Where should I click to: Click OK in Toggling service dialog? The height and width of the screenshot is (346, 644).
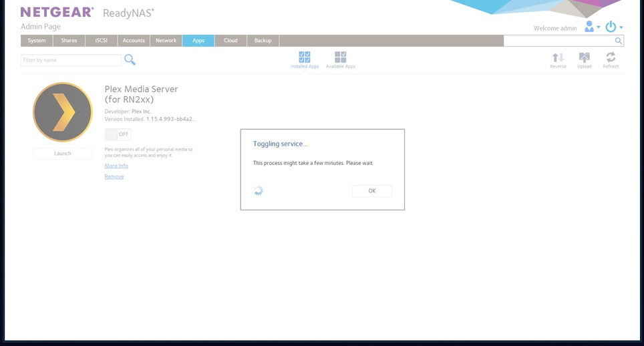[x=371, y=191]
